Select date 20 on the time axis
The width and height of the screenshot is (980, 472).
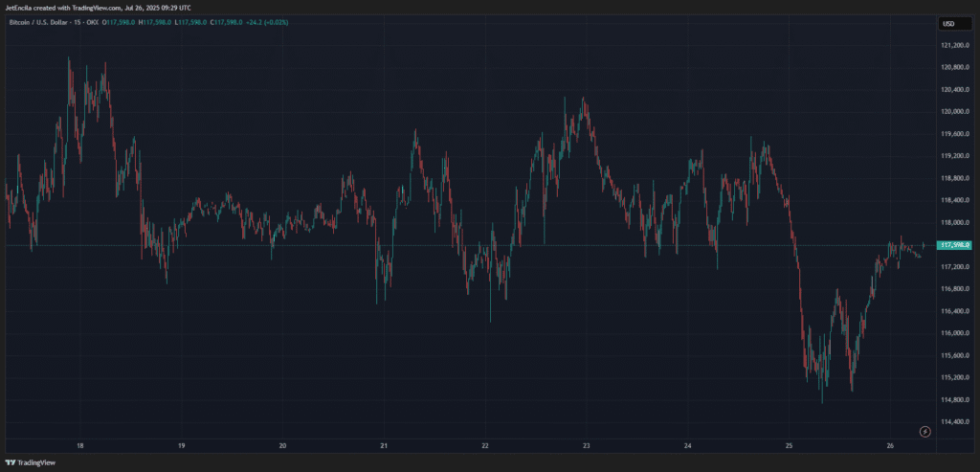[282, 446]
